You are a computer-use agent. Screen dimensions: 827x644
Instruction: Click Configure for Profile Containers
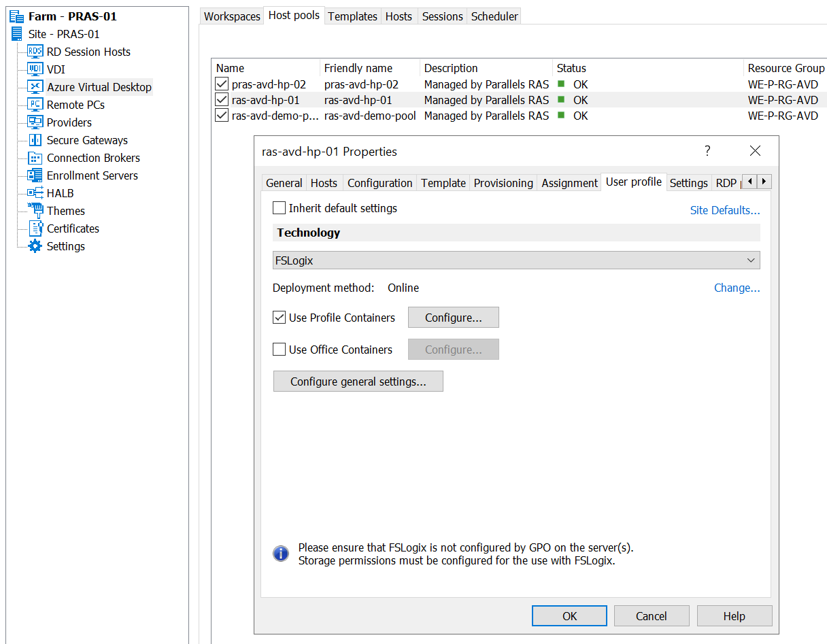coord(454,318)
